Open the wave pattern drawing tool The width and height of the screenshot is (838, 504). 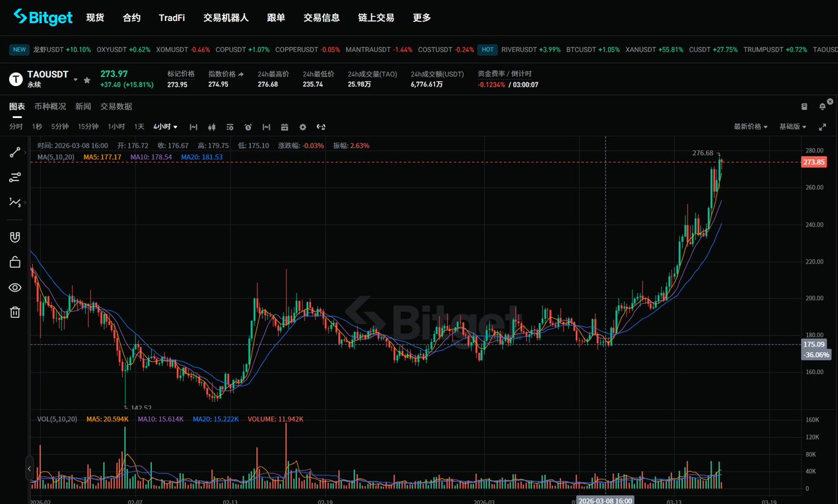pos(15,202)
